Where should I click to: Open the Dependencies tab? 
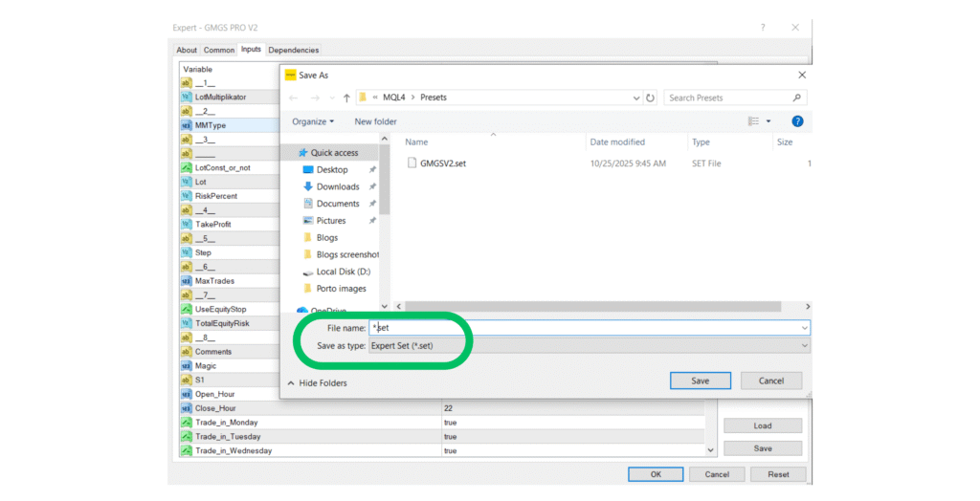click(x=293, y=50)
